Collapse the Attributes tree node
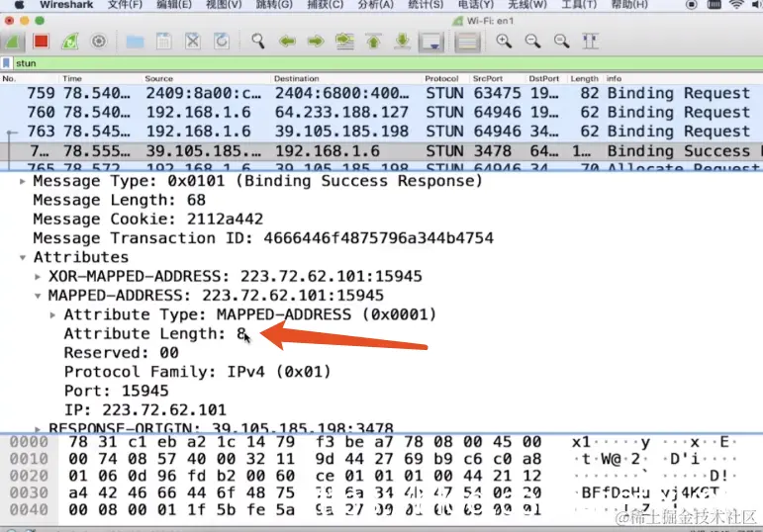Image resolution: width=763 pixels, height=532 pixels. 23,257
